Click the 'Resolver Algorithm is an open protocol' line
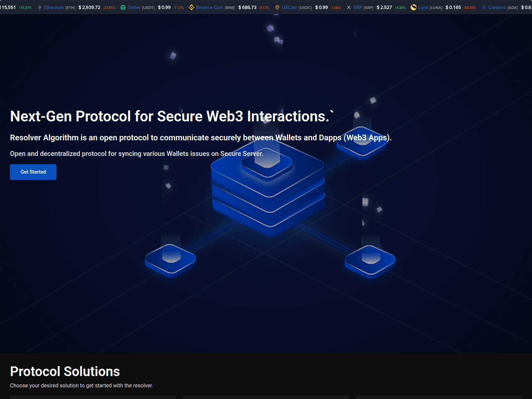 coord(201,138)
